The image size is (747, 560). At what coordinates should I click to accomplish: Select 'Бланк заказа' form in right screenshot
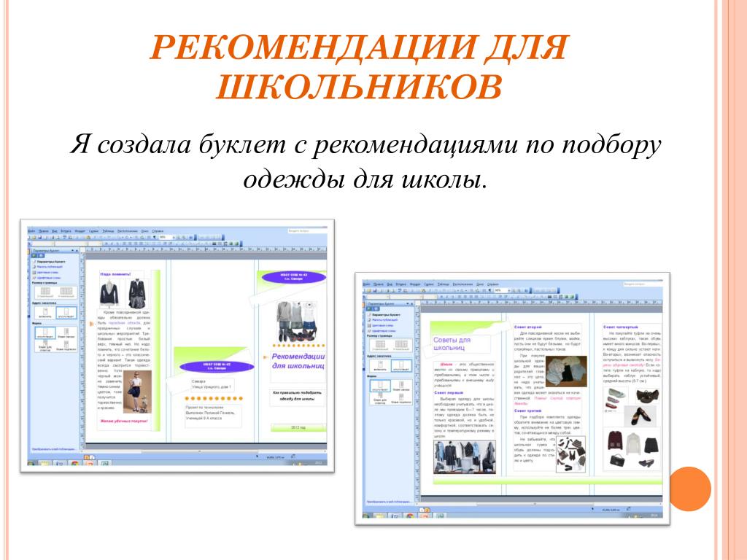401,386
